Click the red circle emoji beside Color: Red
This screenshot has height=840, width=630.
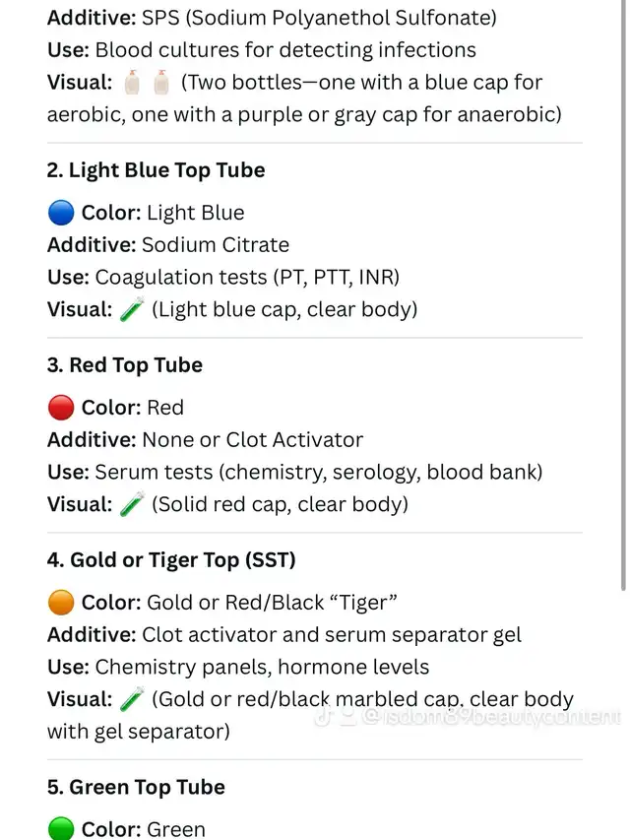pos(61,408)
